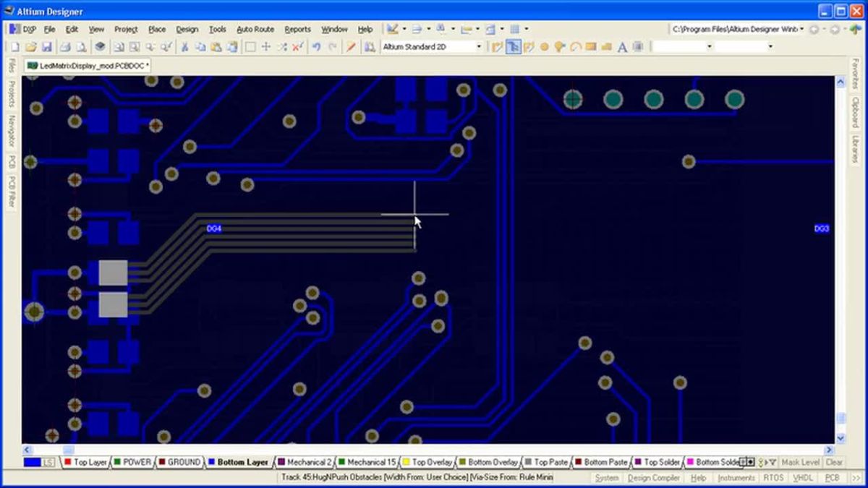Open the PCB panel from the left sidebar
Image resolution: width=868 pixels, height=488 pixels.
[x=9, y=160]
